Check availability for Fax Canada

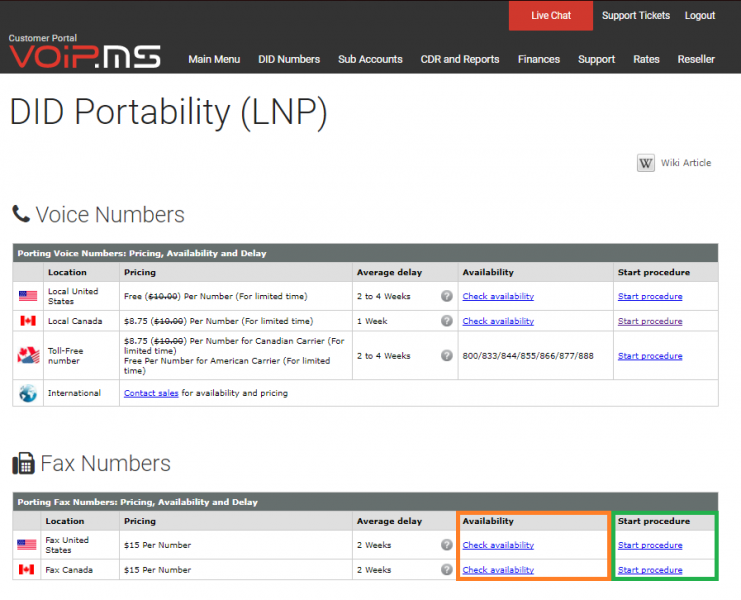click(x=498, y=570)
